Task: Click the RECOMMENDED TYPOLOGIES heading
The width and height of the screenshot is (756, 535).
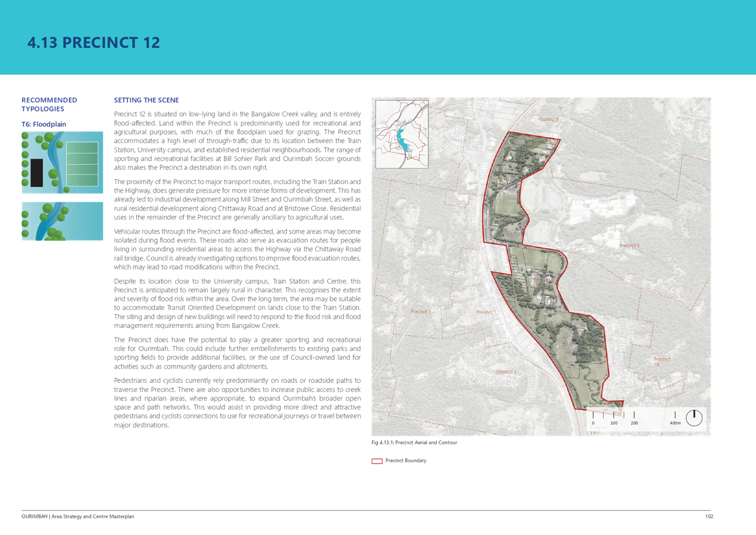Action: 49,104
